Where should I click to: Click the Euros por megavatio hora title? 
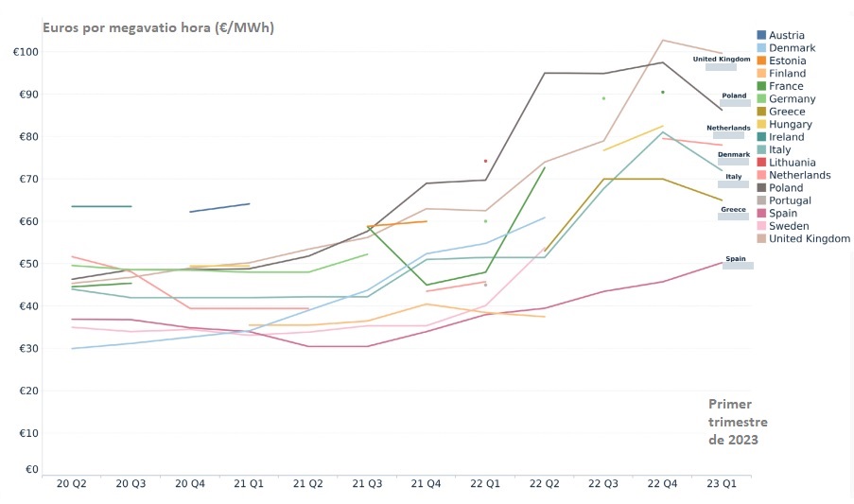157,27
